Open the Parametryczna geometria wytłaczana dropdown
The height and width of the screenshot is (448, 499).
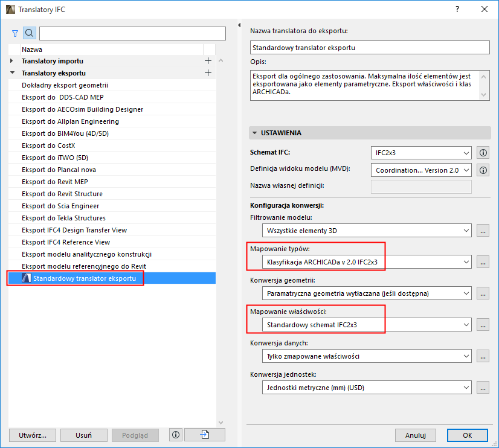[x=367, y=293]
